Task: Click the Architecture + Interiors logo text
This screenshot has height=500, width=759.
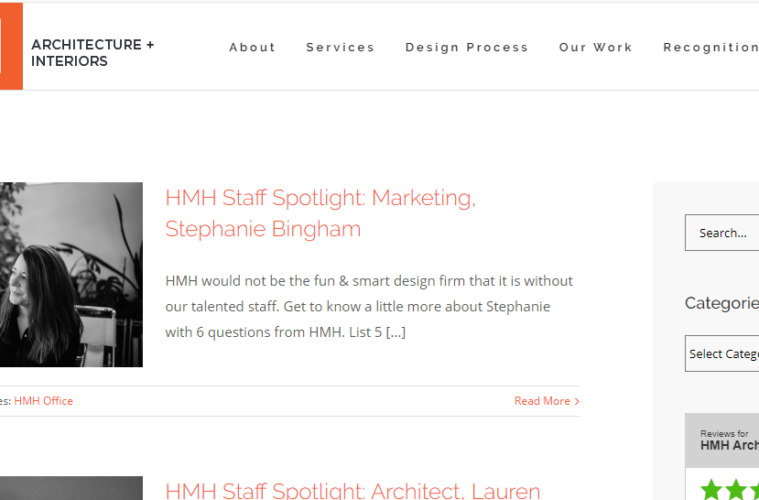Action: (92, 53)
